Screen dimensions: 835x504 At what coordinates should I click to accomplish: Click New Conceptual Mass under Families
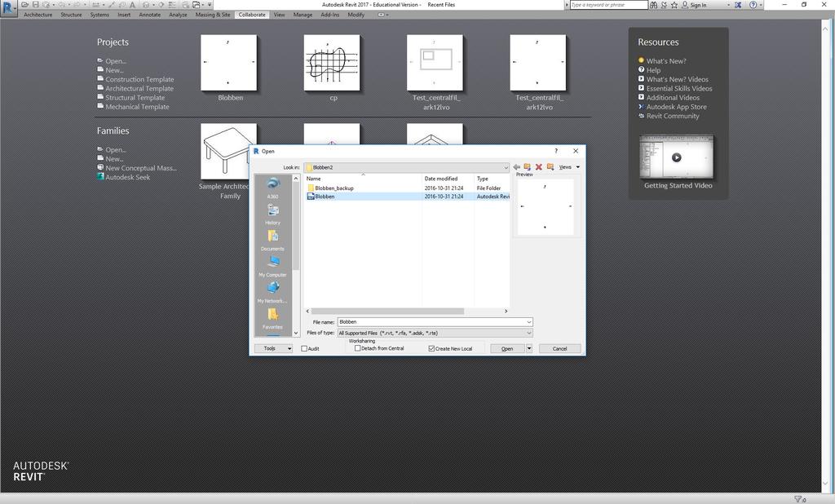coord(141,168)
